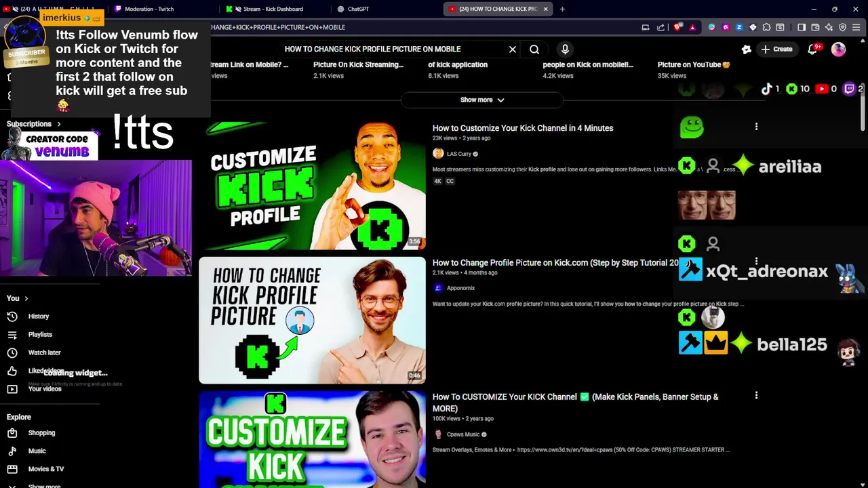Visit Apponomix channel name
The image size is (868, 488).
460,288
